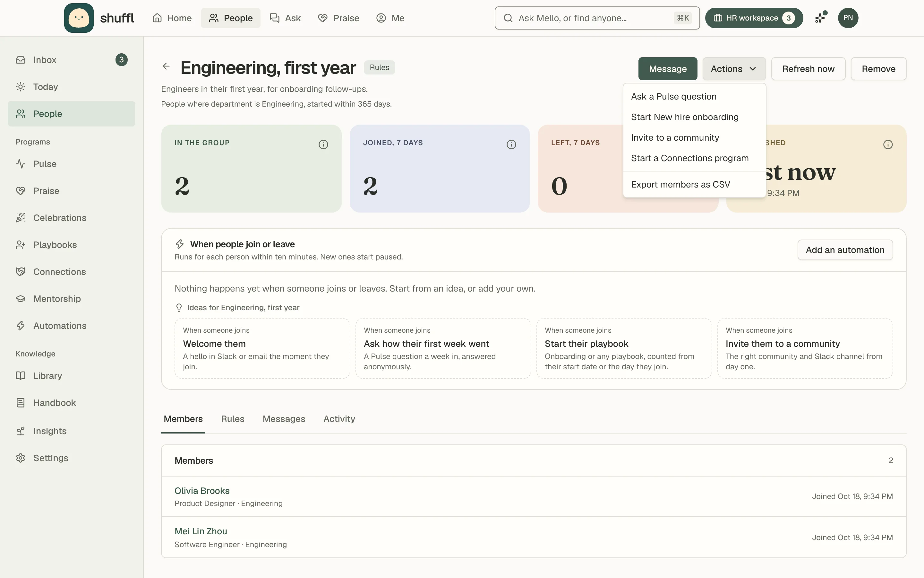Viewport: 924px width, 578px height.
Task: Choose Invite to a community
Action: tap(694, 138)
